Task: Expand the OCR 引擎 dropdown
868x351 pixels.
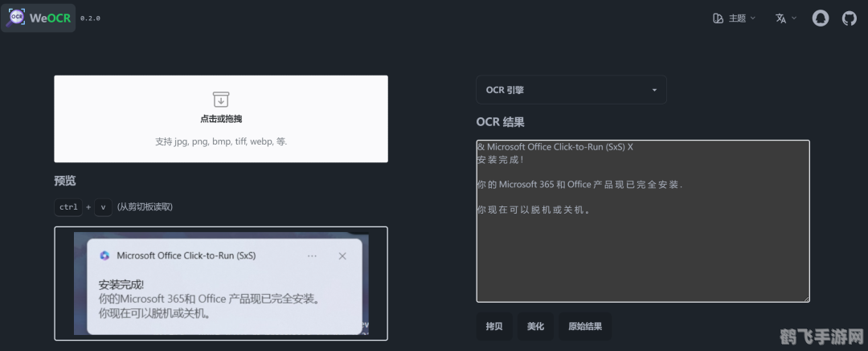Action: coord(571,90)
